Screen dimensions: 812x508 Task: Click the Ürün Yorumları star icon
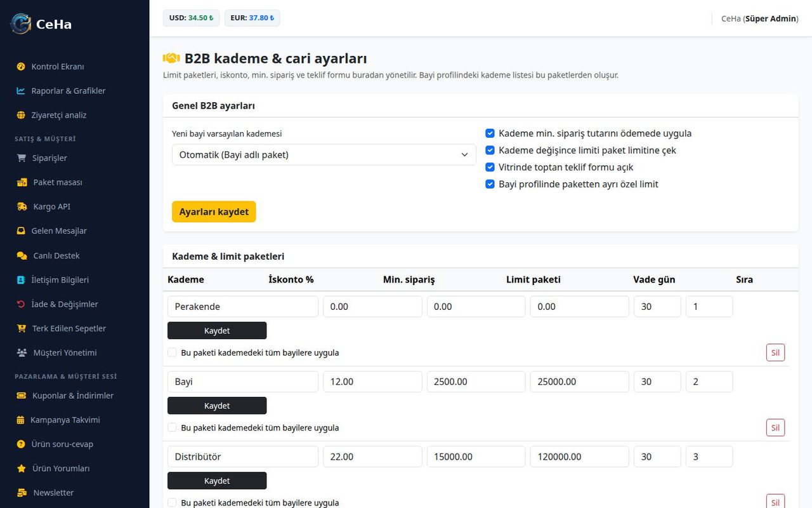click(22, 469)
